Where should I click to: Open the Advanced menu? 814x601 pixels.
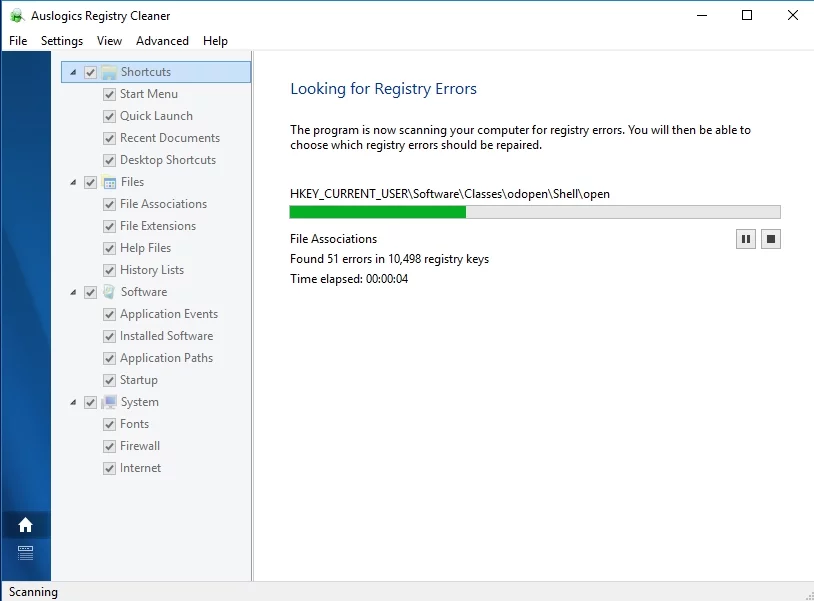pos(162,40)
